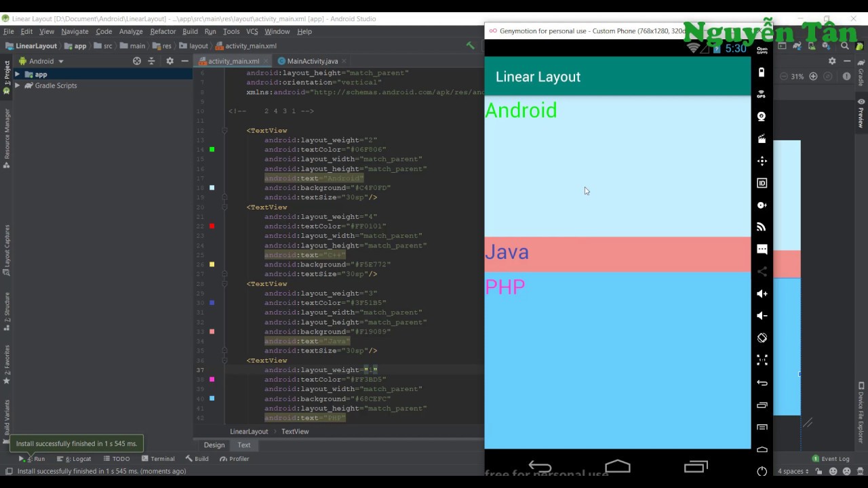Open the Tools menu
Image resolution: width=868 pixels, height=488 pixels.
click(231, 31)
